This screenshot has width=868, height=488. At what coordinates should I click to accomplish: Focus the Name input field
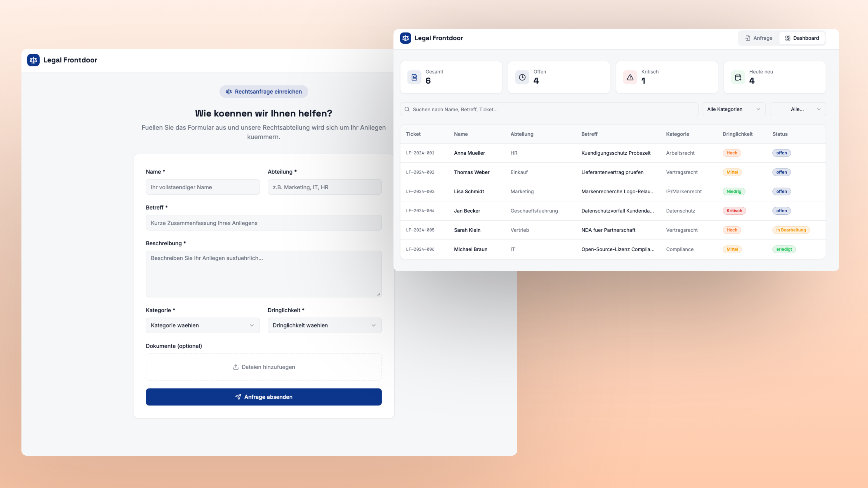[x=203, y=187]
